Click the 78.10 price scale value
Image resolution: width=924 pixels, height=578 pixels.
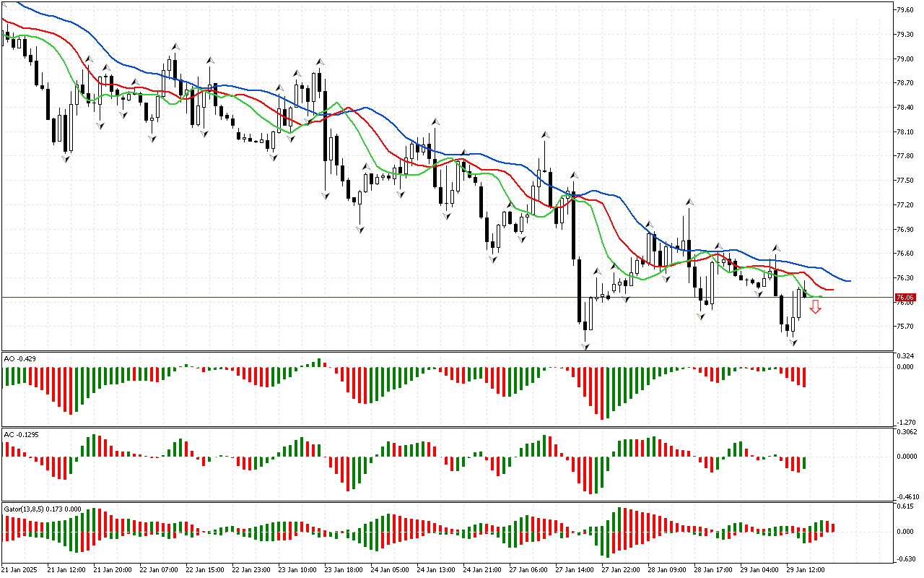[905, 132]
